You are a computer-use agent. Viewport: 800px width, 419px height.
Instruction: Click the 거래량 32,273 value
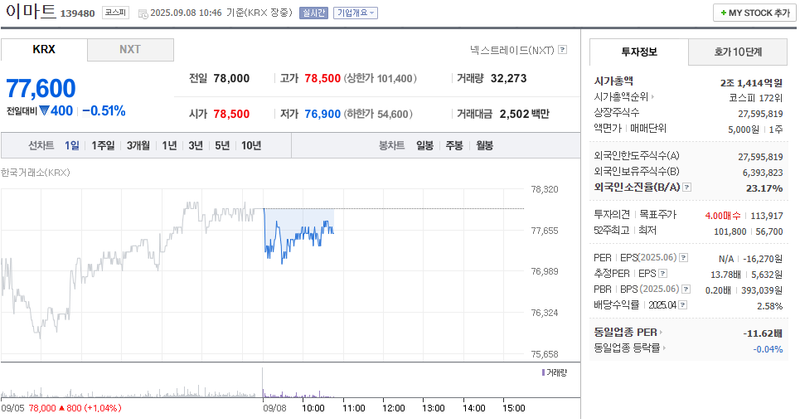509,79
